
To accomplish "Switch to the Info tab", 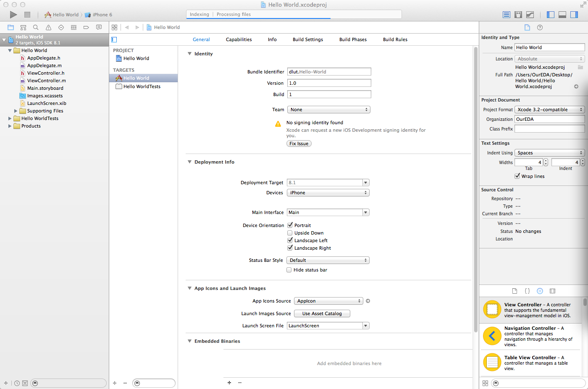I will 272,39.
